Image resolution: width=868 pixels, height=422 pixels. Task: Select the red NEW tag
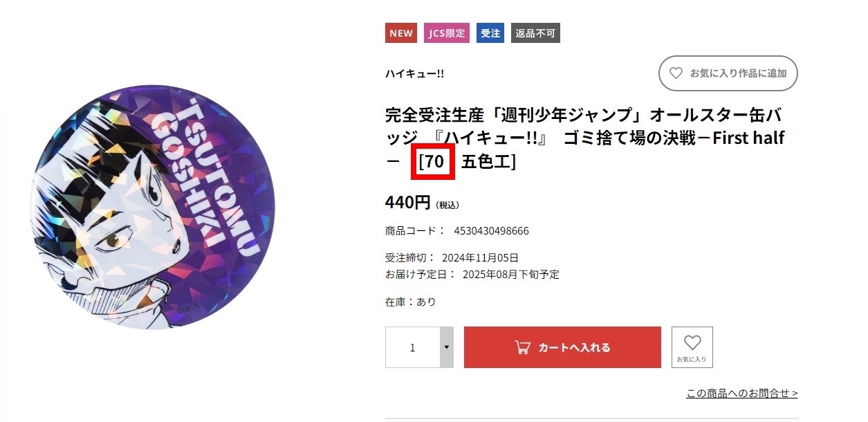[x=401, y=33]
